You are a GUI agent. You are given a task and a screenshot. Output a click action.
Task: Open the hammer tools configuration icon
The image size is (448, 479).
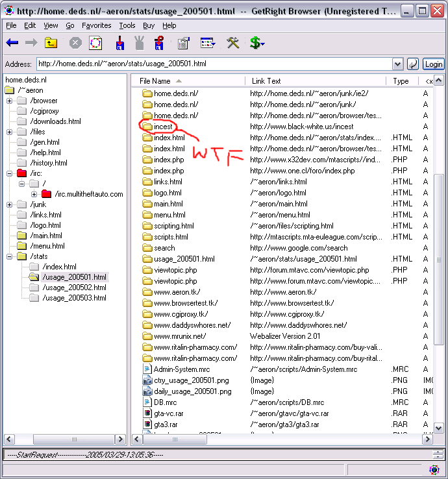click(x=233, y=43)
